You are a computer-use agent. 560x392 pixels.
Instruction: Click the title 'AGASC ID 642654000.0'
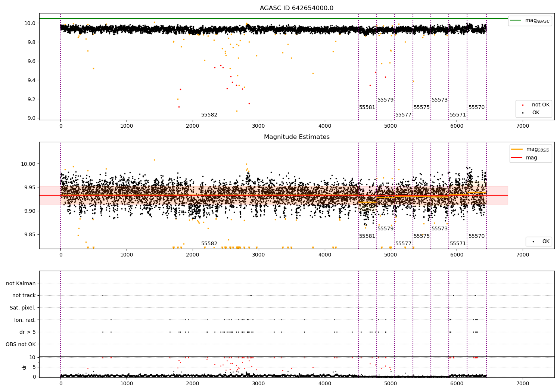click(296, 8)
